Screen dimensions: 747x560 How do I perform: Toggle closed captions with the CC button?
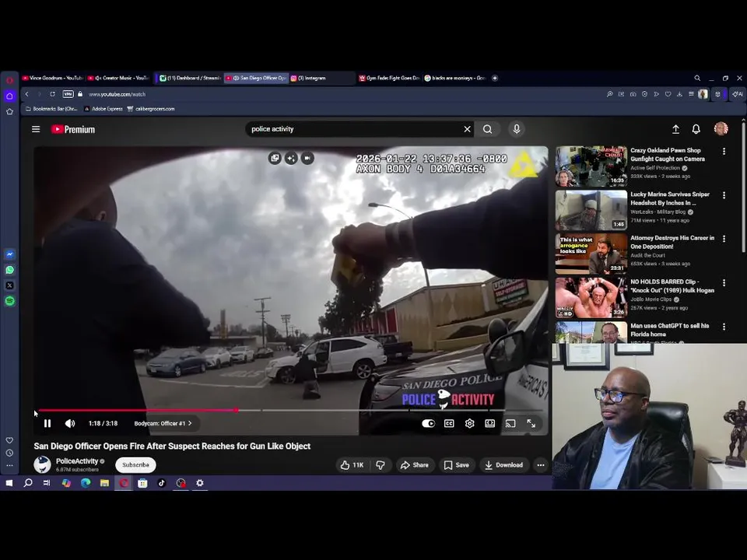click(449, 423)
